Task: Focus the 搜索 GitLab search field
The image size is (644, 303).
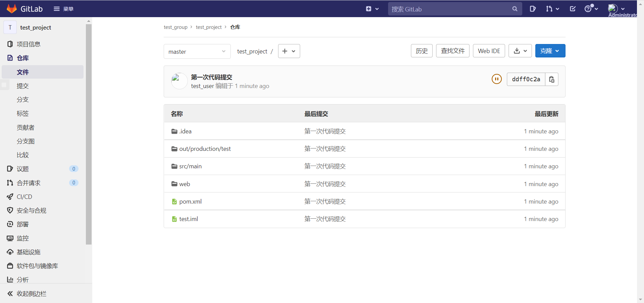Action: pos(455,9)
